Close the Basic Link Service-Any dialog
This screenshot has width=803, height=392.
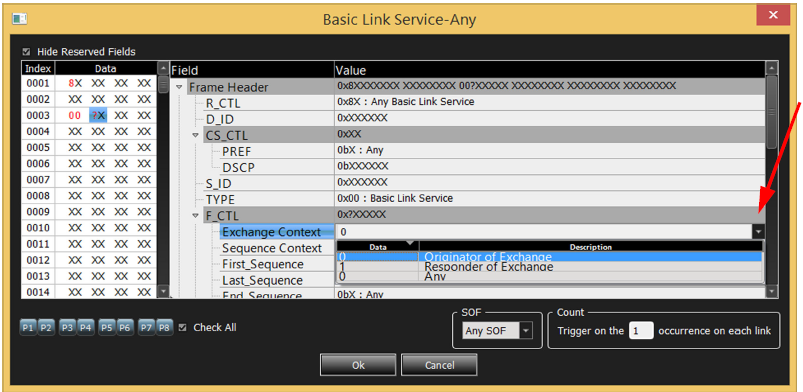(x=773, y=15)
